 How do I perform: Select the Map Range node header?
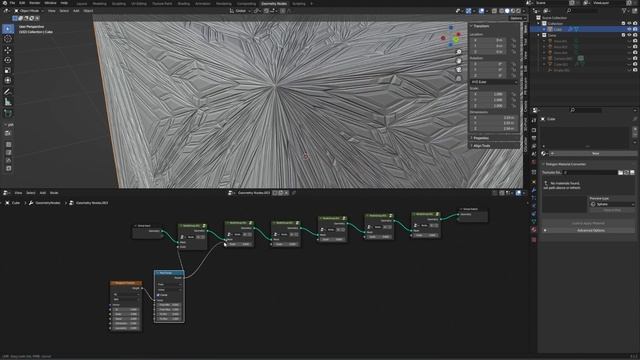point(169,273)
